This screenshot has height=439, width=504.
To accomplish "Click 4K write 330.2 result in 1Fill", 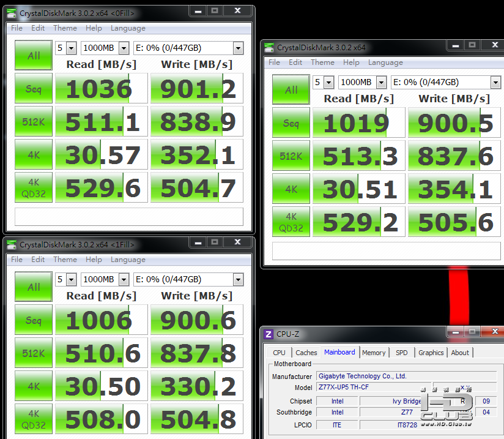I will pyautogui.click(x=197, y=386).
